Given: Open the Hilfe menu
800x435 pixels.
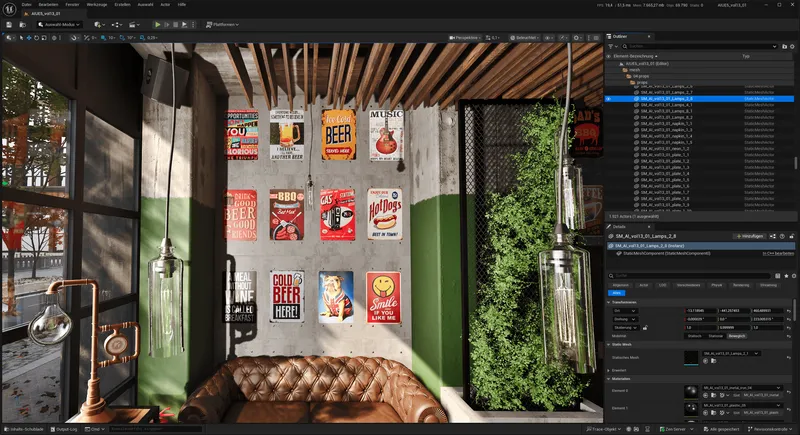Looking at the screenshot, I should 182,5.
